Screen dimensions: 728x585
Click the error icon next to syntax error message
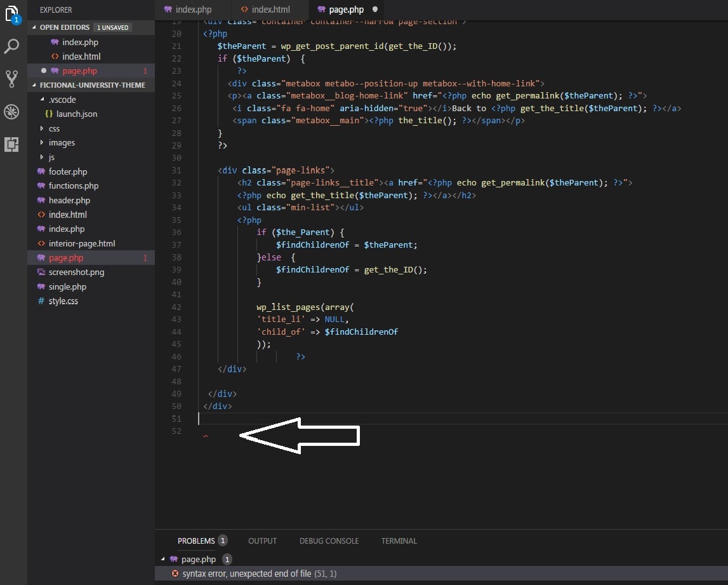176,574
